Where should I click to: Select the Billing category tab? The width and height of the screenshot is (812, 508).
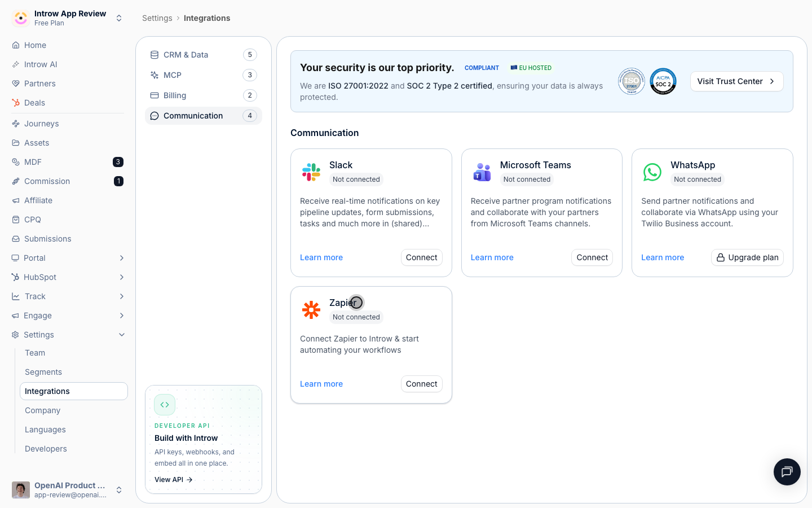click(x=204, y=95)
